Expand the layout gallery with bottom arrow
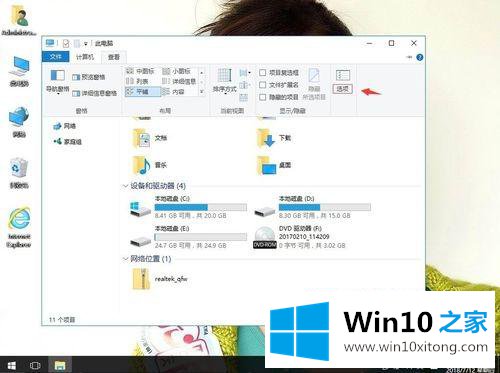The height and width of the screenshot is (373, 500). click(x=202, y=91)
